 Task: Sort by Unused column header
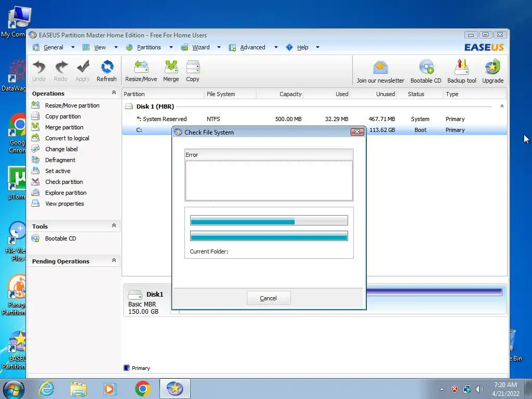coord(374,94)
